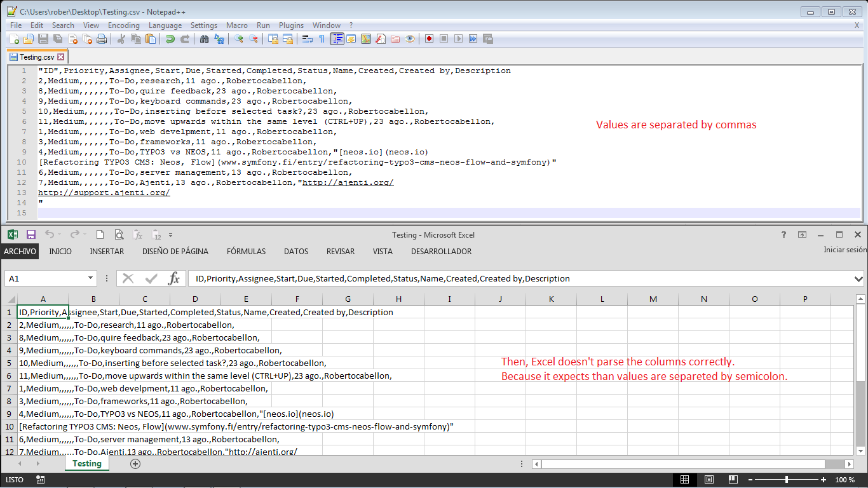Click cell A5 with inserting before selected task

(x=43, y=363)
